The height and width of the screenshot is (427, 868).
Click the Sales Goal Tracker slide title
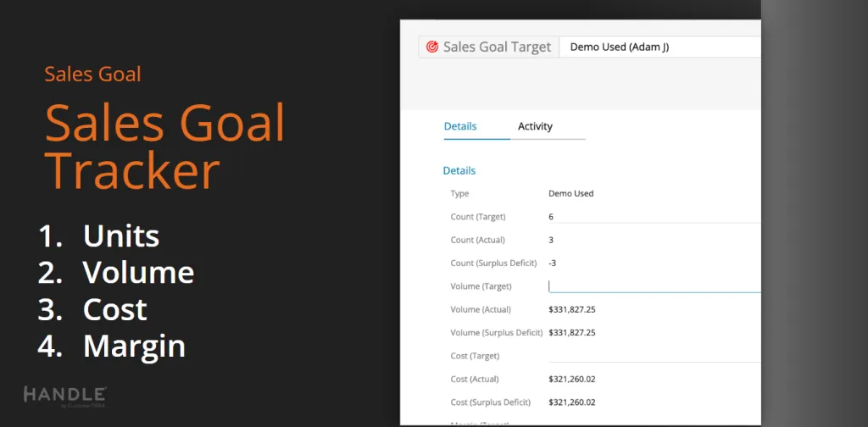[164, 147]
